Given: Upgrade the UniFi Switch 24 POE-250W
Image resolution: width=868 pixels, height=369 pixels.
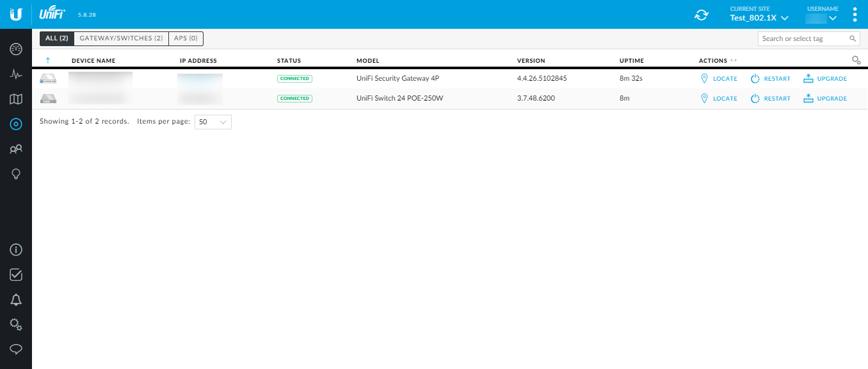Looking at the screenshot, I should tap(824, 99).
